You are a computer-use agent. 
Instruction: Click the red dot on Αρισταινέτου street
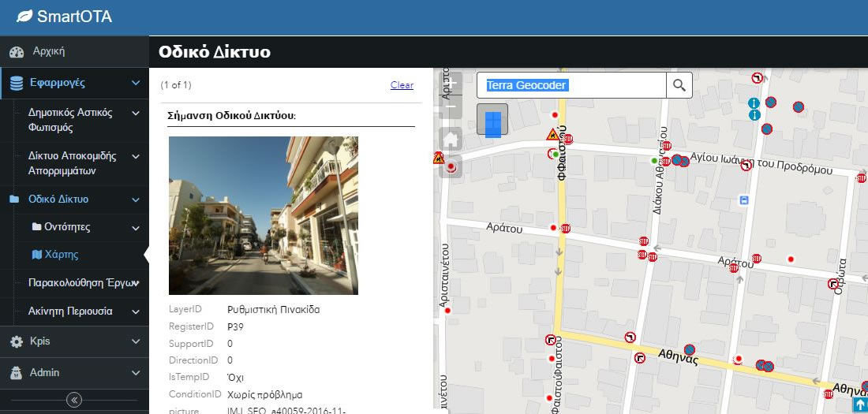tap(447, 311)
